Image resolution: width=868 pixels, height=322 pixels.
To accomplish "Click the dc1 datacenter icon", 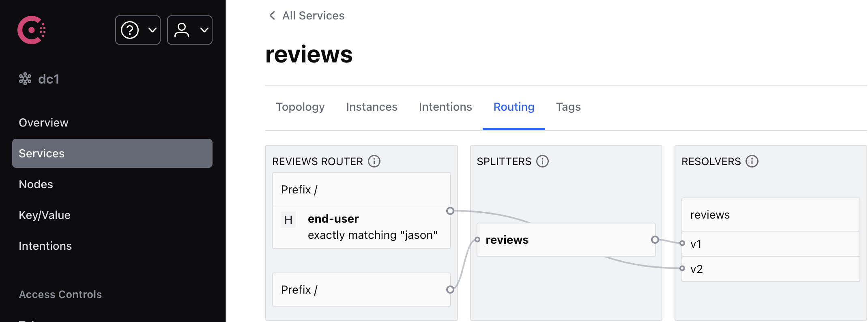I will tap(25, 79).
